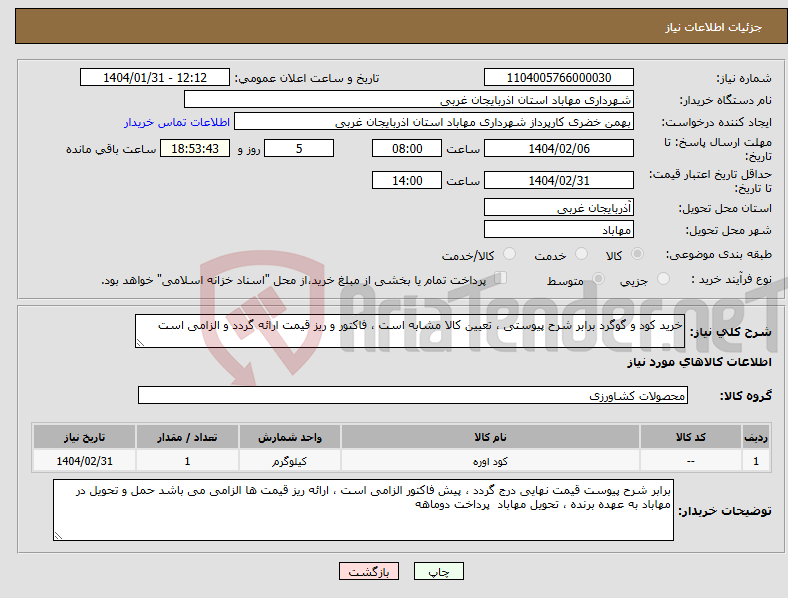788x598 pixels.
Task: Click the 08:00 deadline time field
Action: click(x=407, y=148)
